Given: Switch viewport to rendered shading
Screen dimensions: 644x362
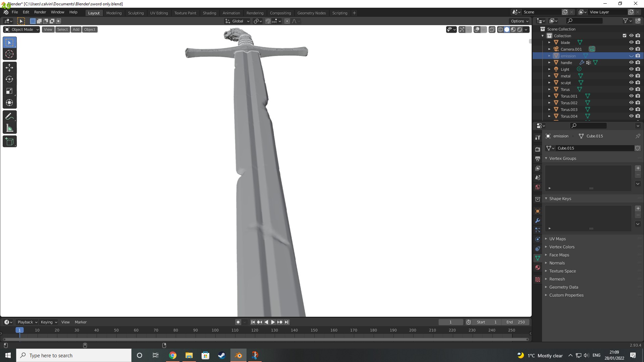Looking at the screenshot, I should (x=520, y=29).
